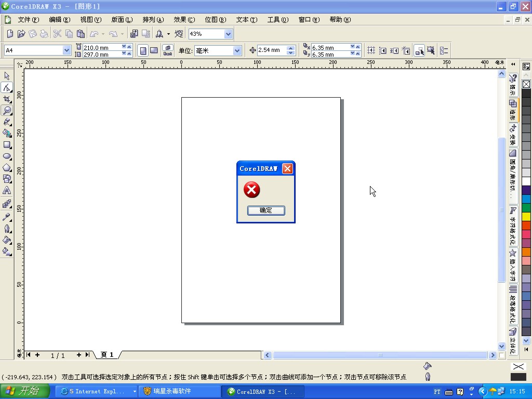Select the Ellipse tool

tap(7, 156)
